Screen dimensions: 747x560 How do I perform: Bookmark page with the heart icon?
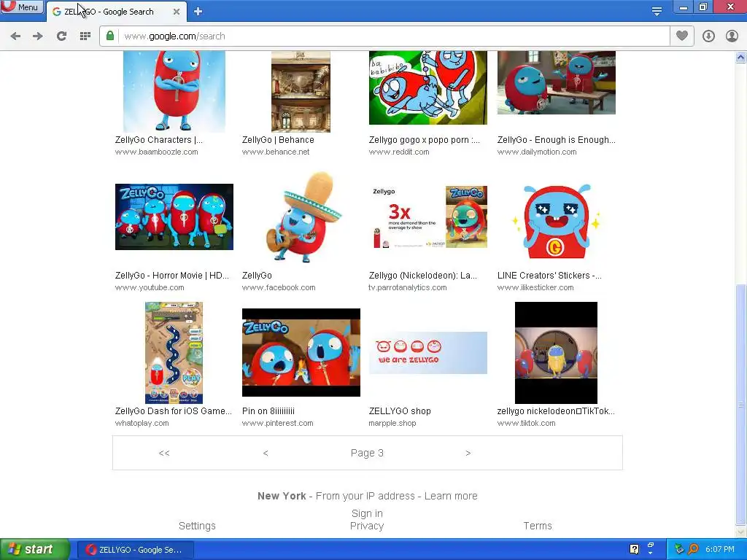682,36
